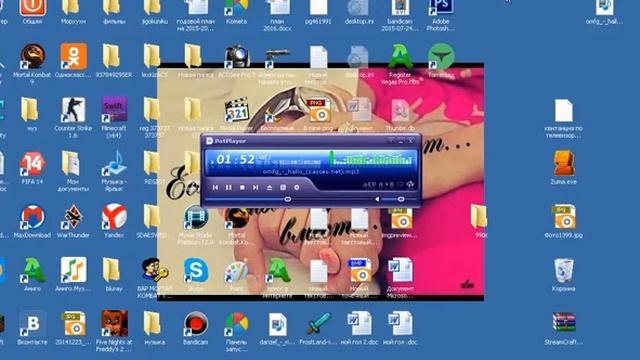
Task: Select the Movie Studio Platinum 12.0 shortcut
Action: [196, 224]
